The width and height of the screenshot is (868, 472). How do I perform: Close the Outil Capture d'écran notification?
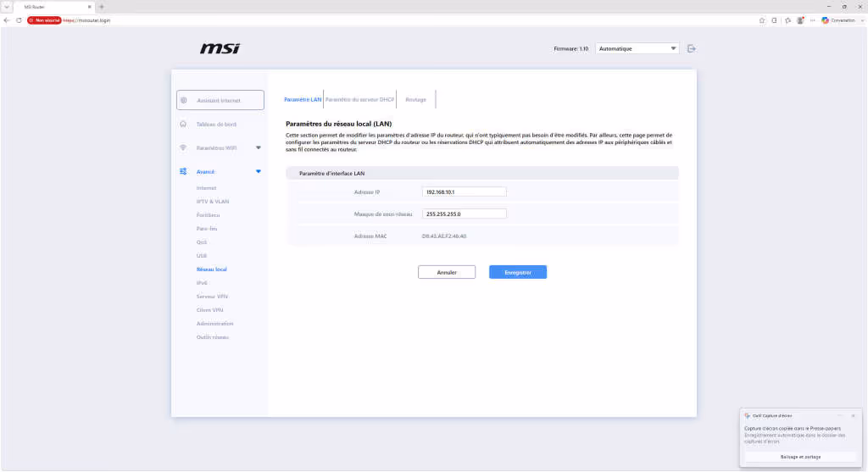853,415
